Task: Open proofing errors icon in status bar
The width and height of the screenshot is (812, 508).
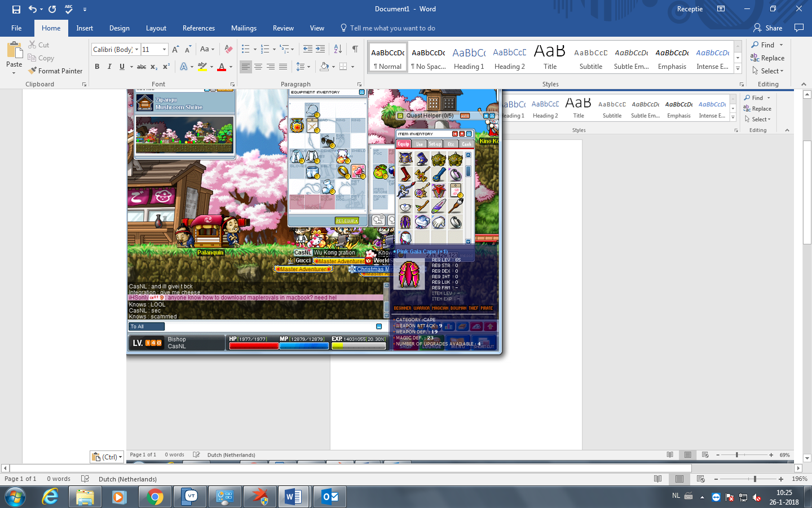Action: 85,479
